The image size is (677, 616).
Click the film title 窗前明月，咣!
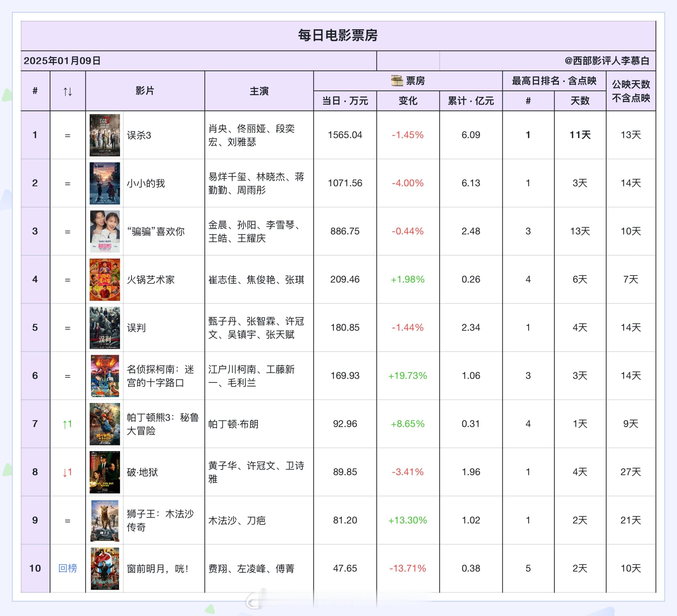tap(158, 569)
